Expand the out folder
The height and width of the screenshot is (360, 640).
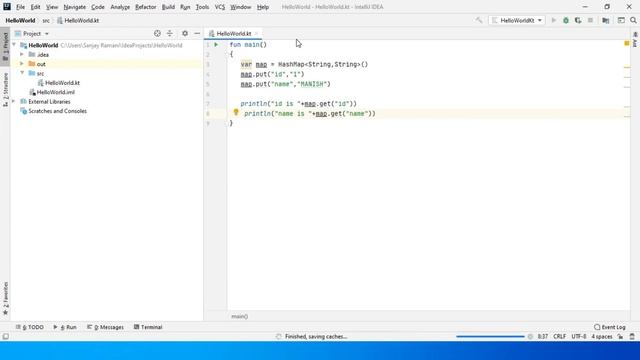click(22, 64)
